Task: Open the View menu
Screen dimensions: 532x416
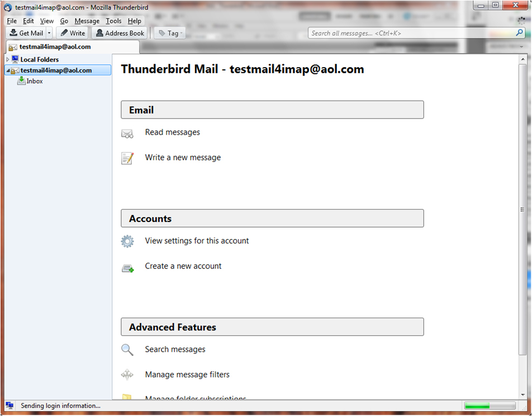Action: [x=47, y=21]
